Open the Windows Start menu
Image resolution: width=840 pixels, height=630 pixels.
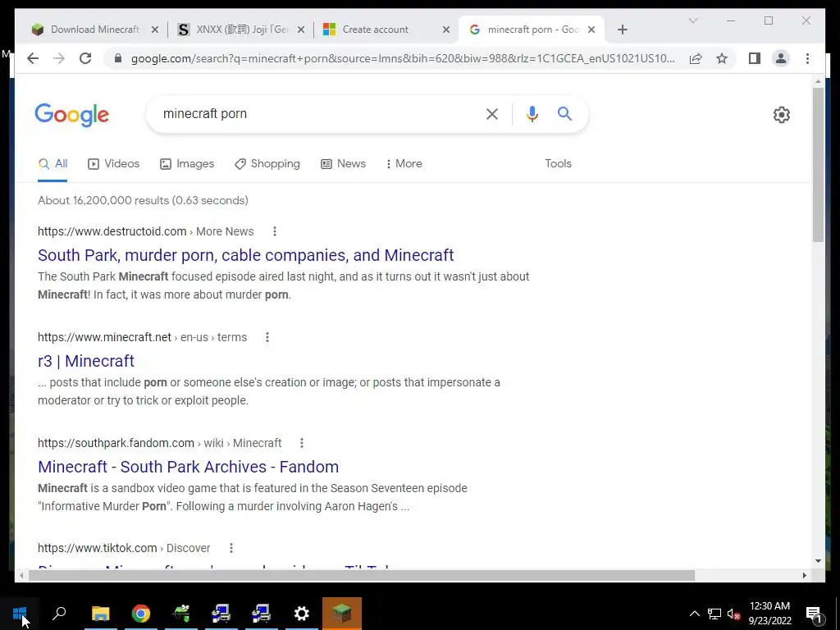[20, 614]
